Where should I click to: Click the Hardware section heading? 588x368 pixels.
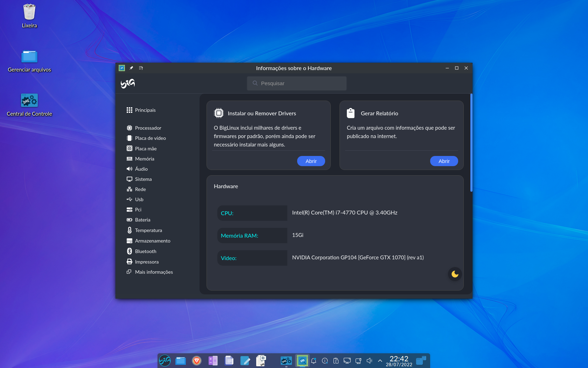point(226,186)
